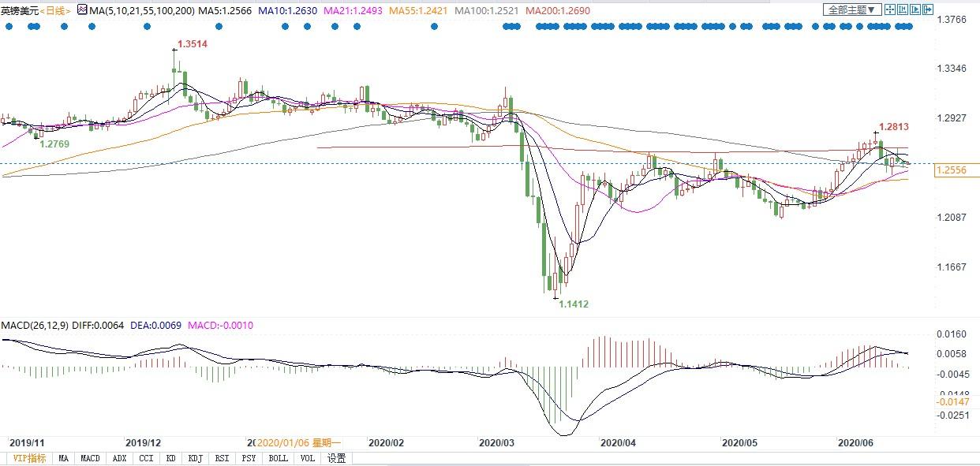
Task: Click the 日线 period selector
Action: pos(55,10)
